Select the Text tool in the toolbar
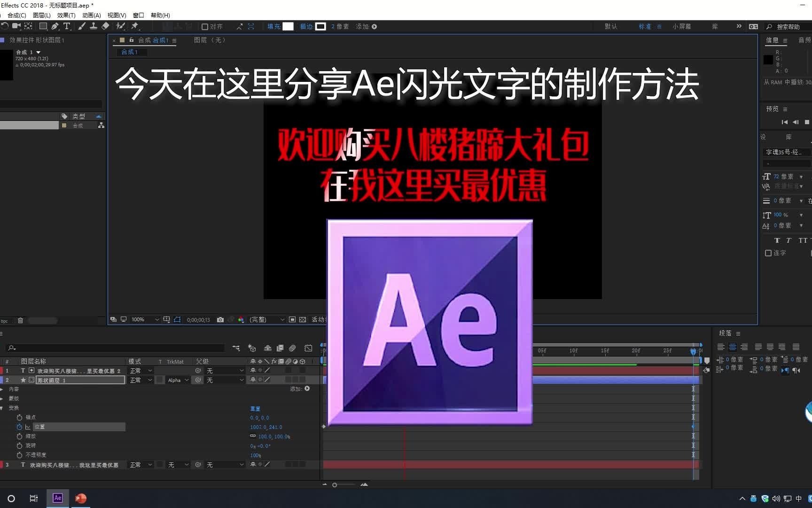The width and height of the screenshot is (812, 508). pyautogui.click(x=67, y=27)
